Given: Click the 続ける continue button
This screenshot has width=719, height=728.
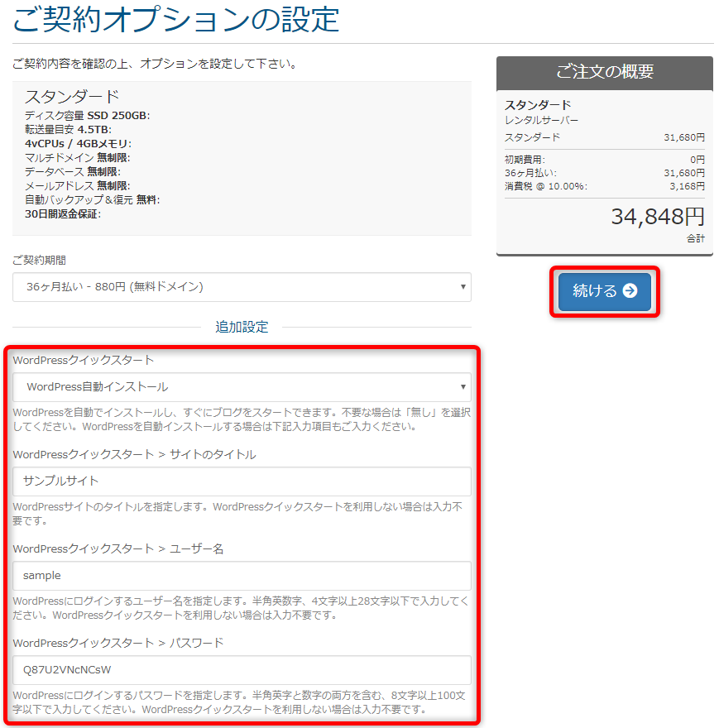Looking at the screenshot, I should (x=604, y=291).
